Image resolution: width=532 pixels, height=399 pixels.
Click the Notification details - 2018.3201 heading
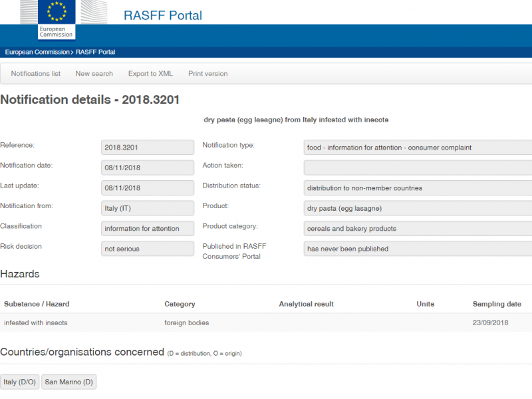(90, 99)
